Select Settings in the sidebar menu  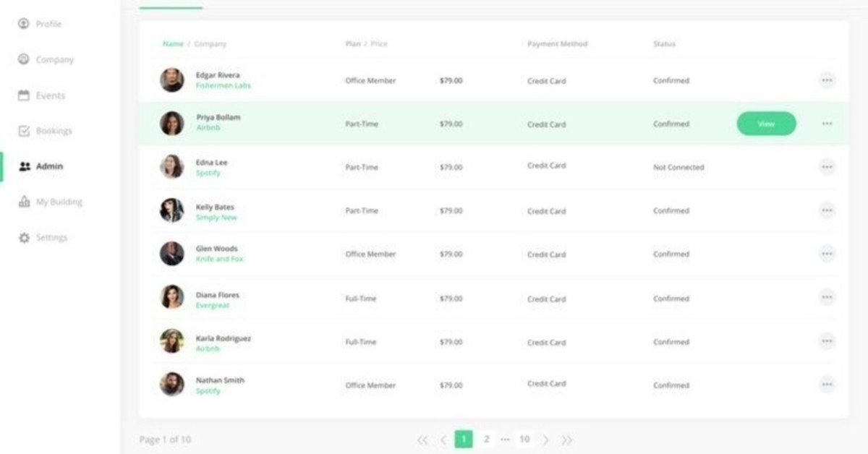click(x=51, y=238)
